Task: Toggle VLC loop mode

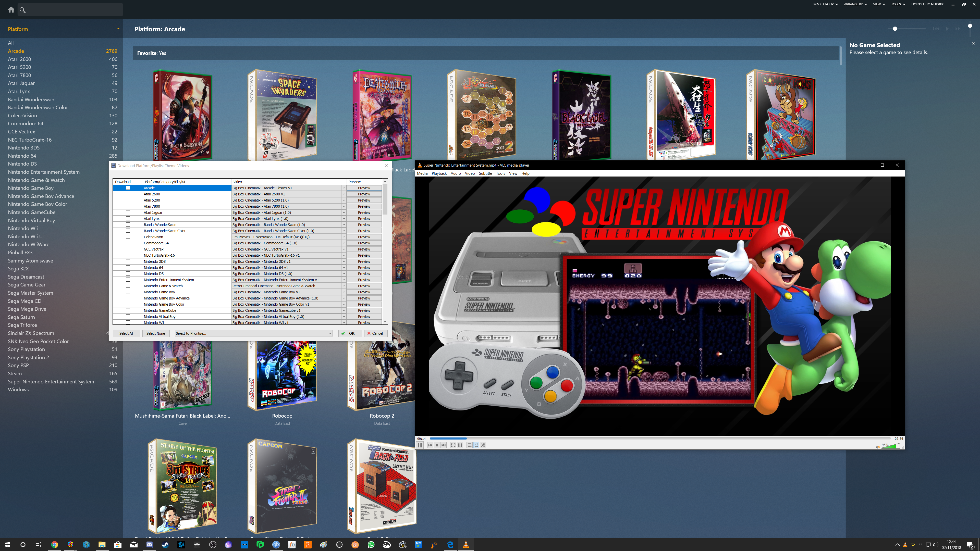Action: (x=476, y=445)
